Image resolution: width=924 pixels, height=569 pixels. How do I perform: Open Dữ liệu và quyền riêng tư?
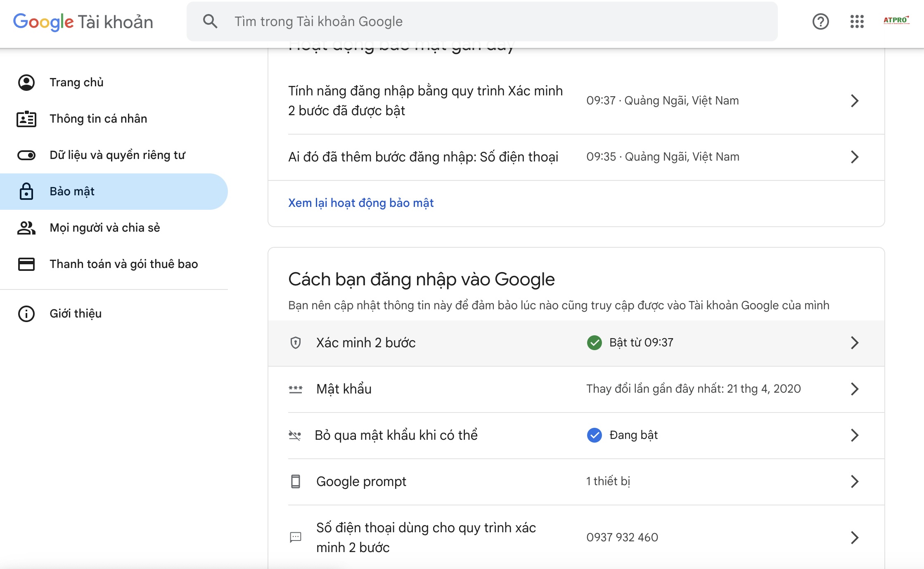(114, 155)
